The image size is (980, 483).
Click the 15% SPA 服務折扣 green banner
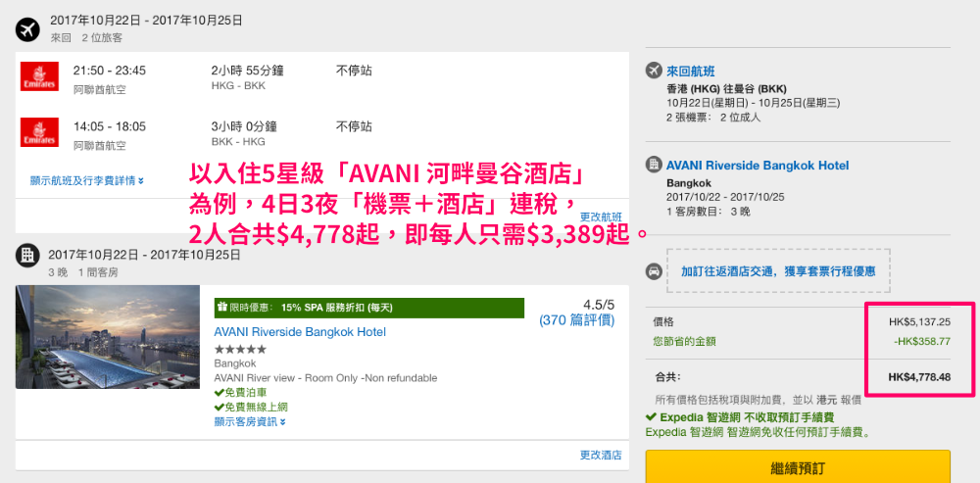point(368,308)
